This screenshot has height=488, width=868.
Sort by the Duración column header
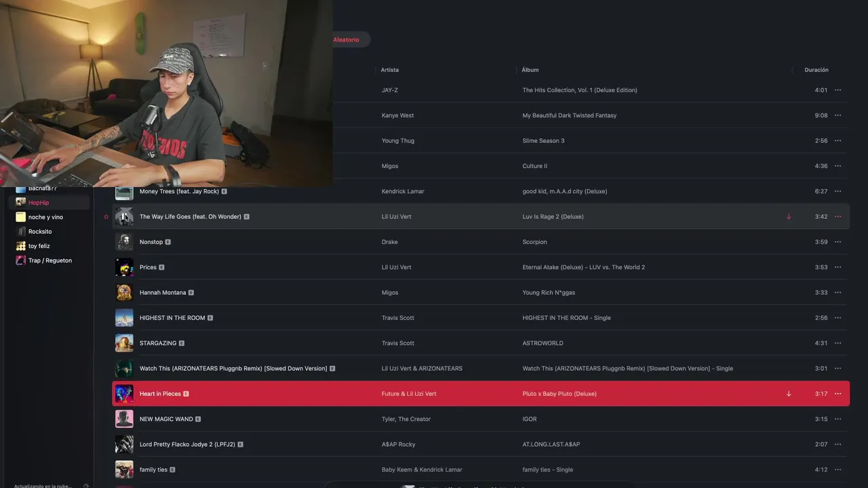coord(816,70)
